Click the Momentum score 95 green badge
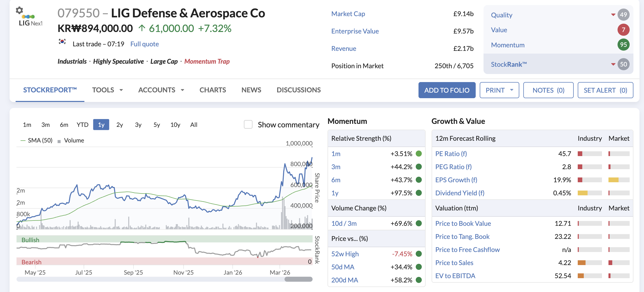Screen dimensions: 644x292 click(623, 45)
